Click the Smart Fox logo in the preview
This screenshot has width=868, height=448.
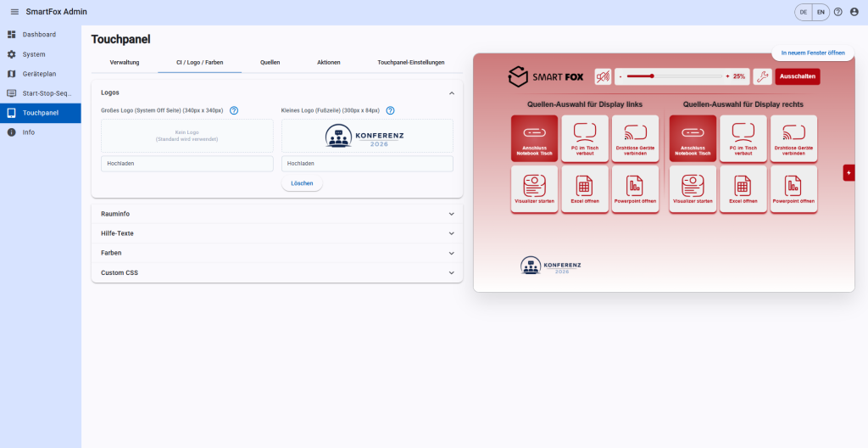546,76
